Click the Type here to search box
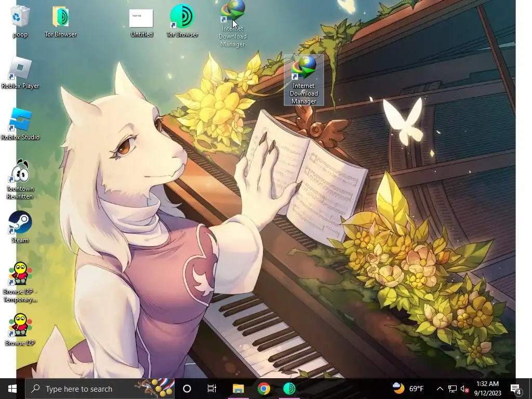This screenshot has width=532, height=399. pyautogui.click(x=100, y=389)
